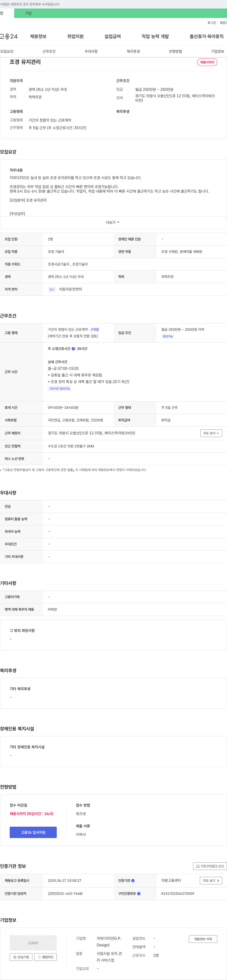Viewport: 227px width, 980px height.
Task: Select 비희망 military substitute value
Action: [x=52, y=609]
